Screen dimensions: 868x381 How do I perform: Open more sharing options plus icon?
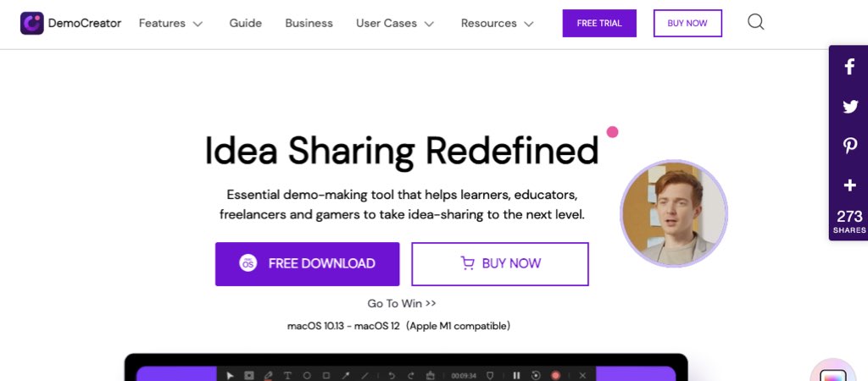(x=849, y=185)
